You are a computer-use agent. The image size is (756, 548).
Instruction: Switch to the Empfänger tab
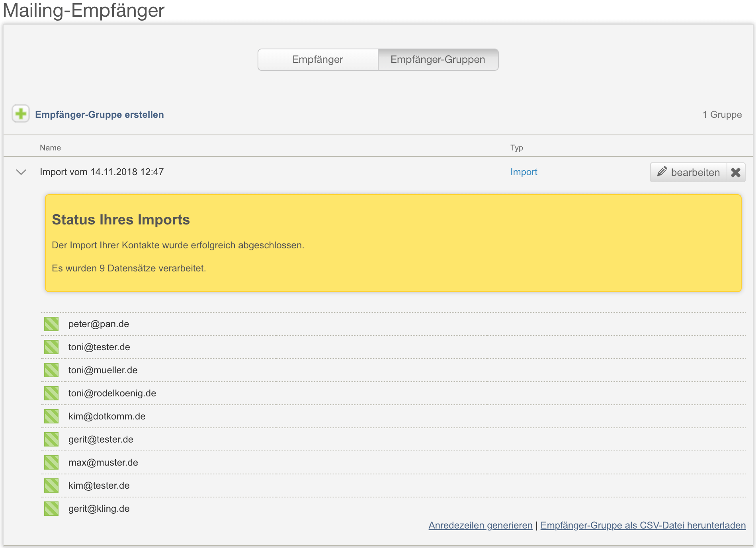pos(318,60)
